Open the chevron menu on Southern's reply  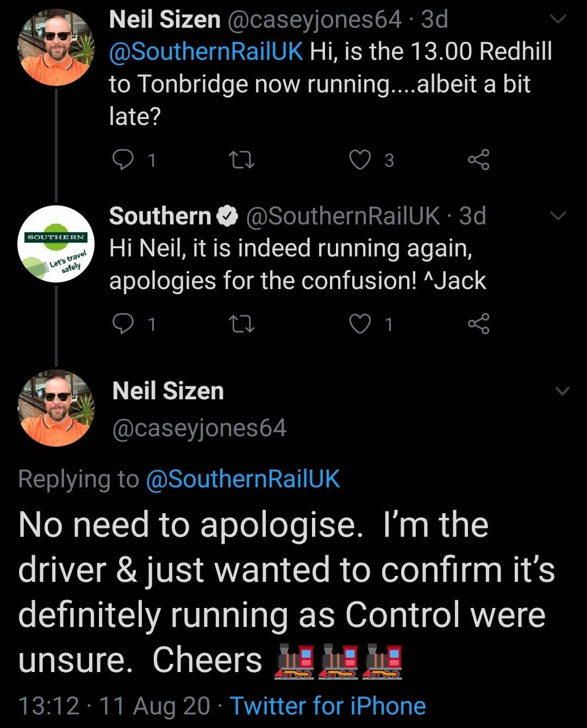pyautogui.click(x=559, y=216)
